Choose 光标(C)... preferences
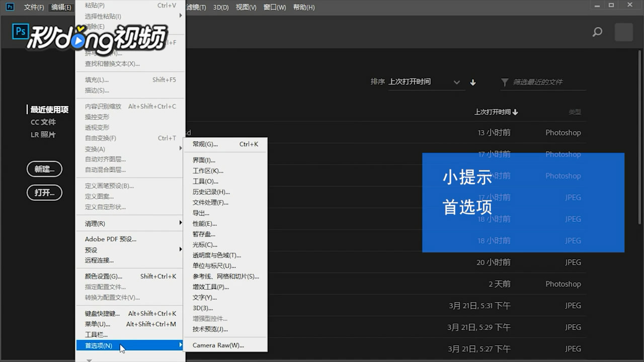Viewport: 644px width, 362px height. pos(225,245)
